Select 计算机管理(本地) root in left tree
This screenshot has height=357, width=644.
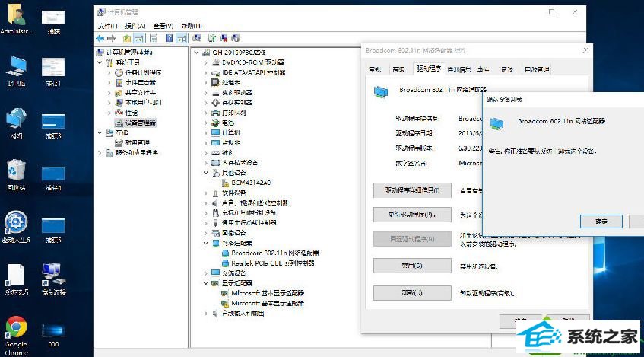point(129,53)
